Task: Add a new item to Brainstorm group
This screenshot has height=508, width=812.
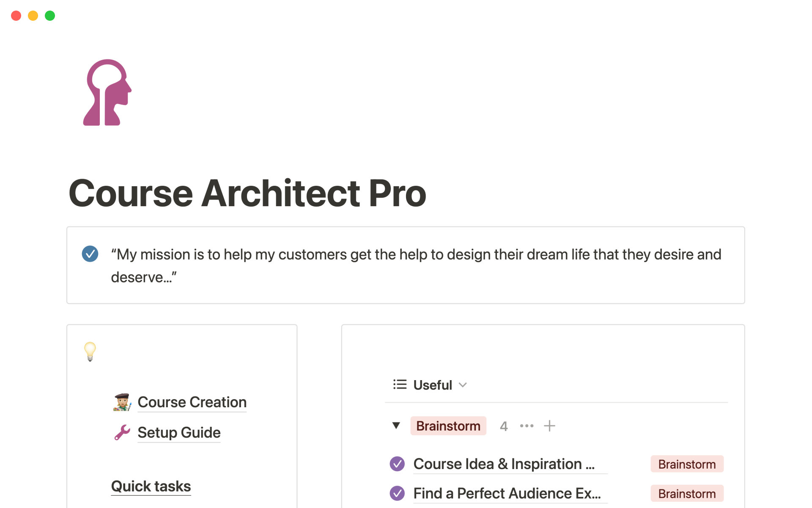Action: (549, 426)
